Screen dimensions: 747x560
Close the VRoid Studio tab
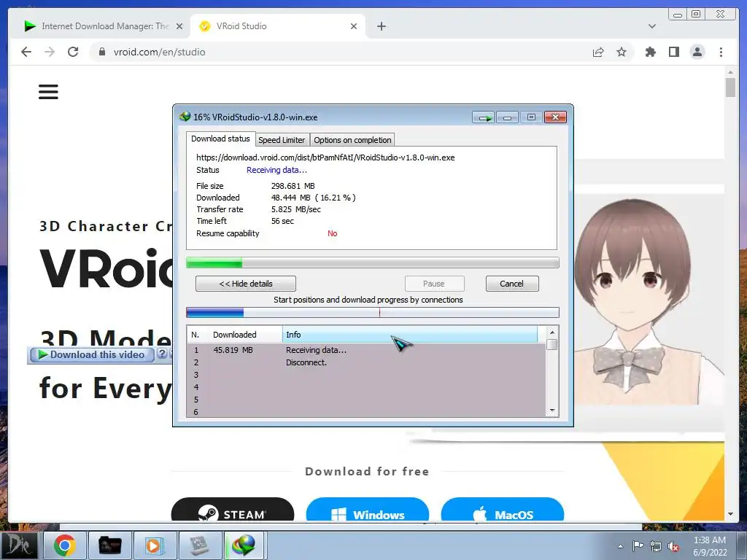click(354, 26)
